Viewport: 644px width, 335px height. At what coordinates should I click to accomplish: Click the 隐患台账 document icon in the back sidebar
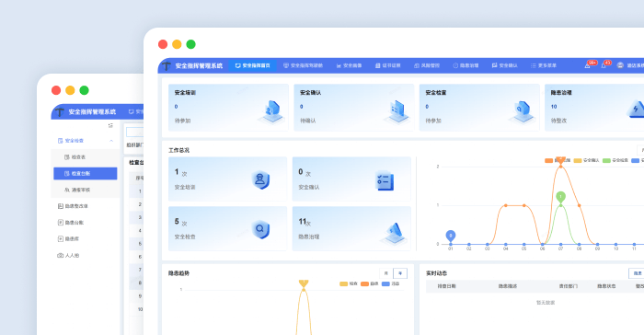click(x=61, y=223)
